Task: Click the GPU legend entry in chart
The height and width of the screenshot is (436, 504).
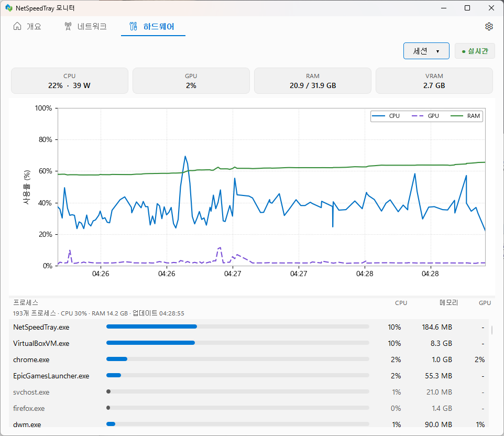Action: [425, 116]
